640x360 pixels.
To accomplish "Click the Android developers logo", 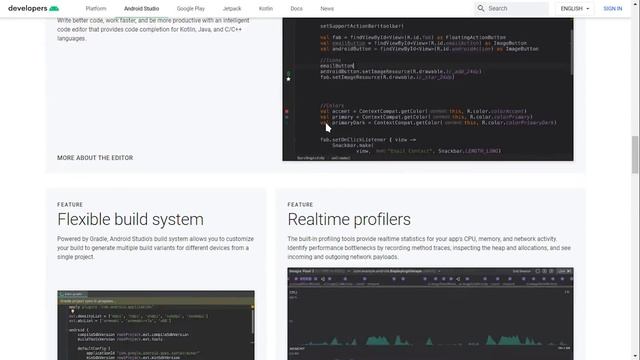I will 33,8.
